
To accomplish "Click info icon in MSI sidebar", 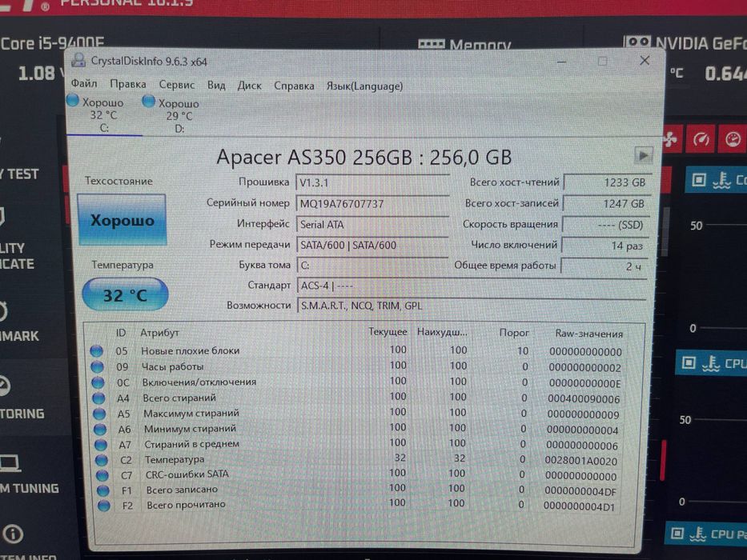I will click(x=13, y=534).
